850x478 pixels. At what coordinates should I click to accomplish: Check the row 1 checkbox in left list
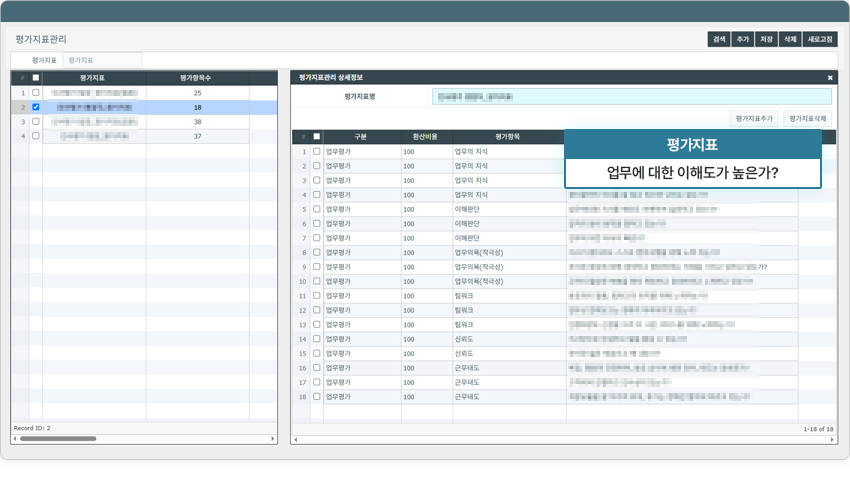click(36, 93)
